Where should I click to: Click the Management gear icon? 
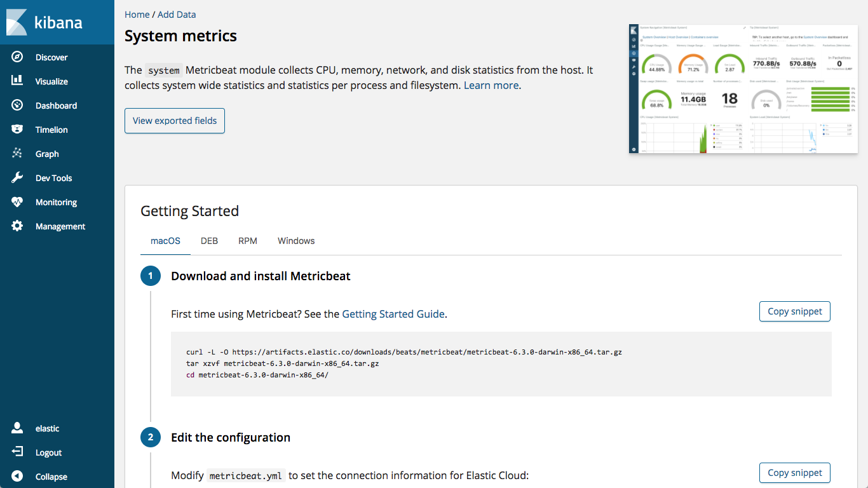click(x=17, y=226)
